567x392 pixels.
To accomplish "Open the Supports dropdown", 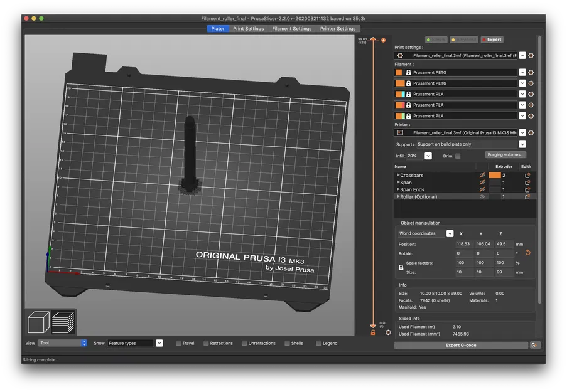I will [522, 144].
